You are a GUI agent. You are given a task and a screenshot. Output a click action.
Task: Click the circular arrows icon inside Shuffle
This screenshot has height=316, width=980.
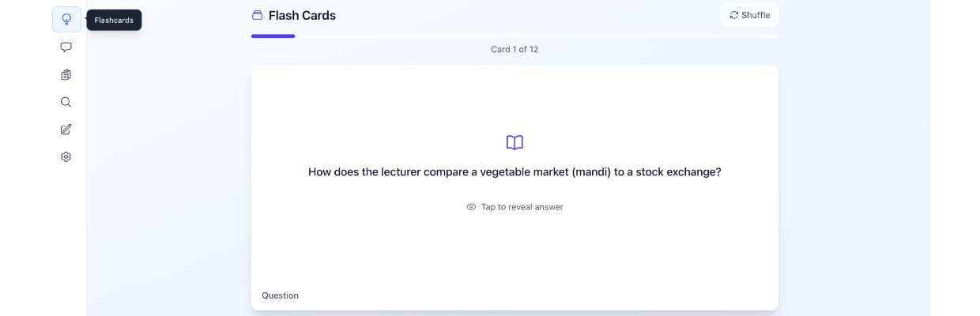[x=734, y=15]
